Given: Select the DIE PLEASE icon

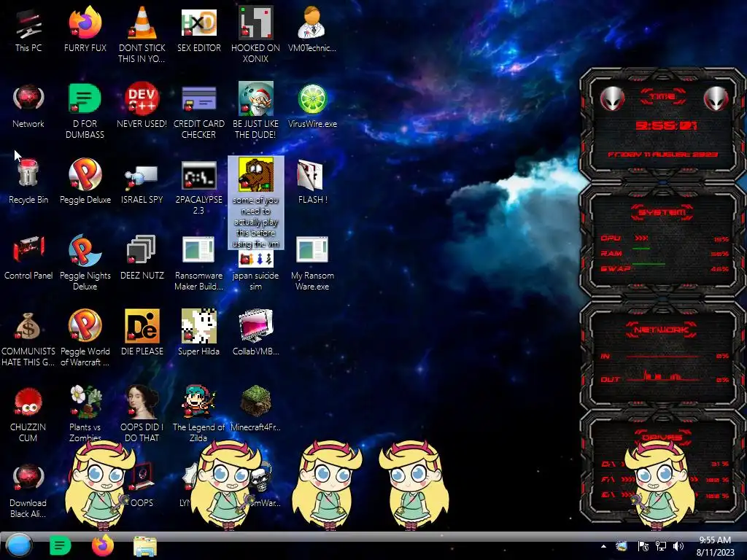Looking at the screenshot, I should 142,332.
